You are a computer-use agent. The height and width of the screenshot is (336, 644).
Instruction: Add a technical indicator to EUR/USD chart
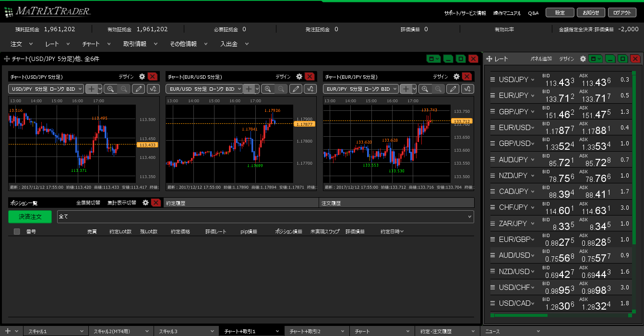point(310,89)
